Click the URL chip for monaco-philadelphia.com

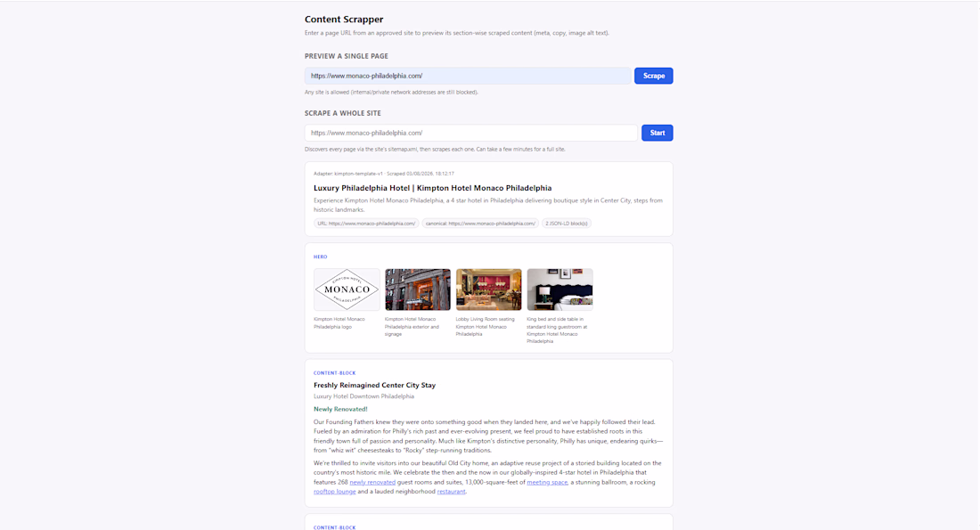coord(366,223)
